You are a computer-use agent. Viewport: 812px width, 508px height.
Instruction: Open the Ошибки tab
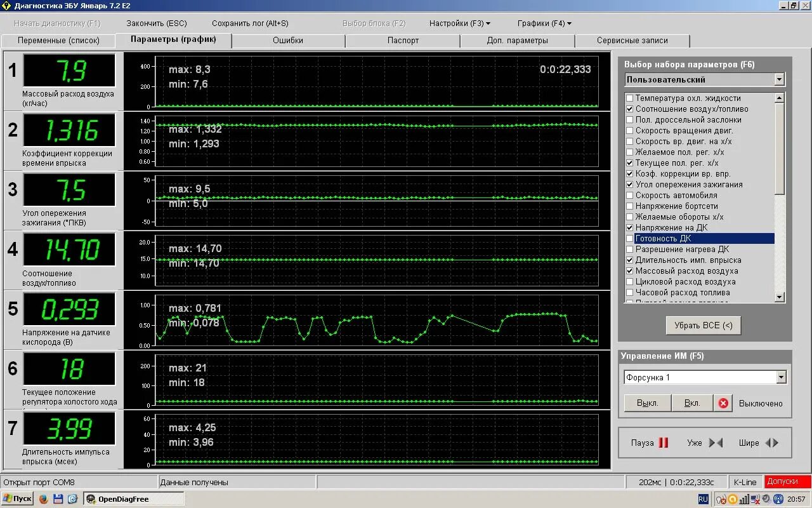pos(288,41)
